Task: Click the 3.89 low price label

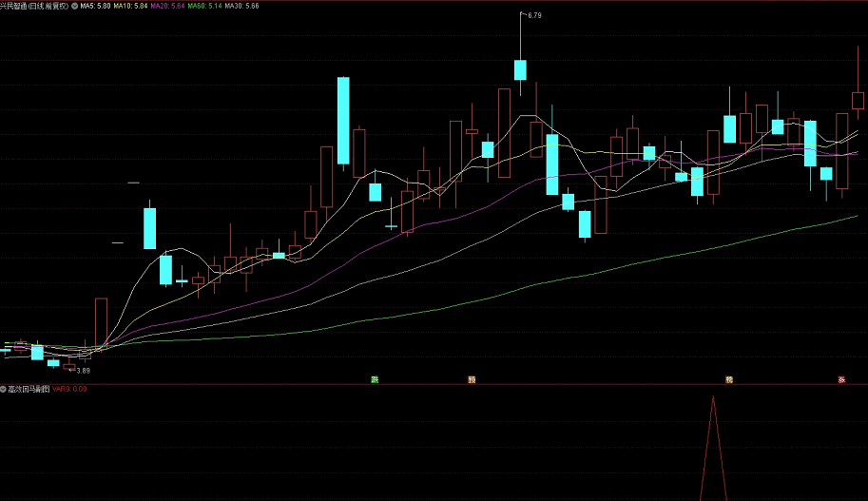Action: tap(83, 371)
